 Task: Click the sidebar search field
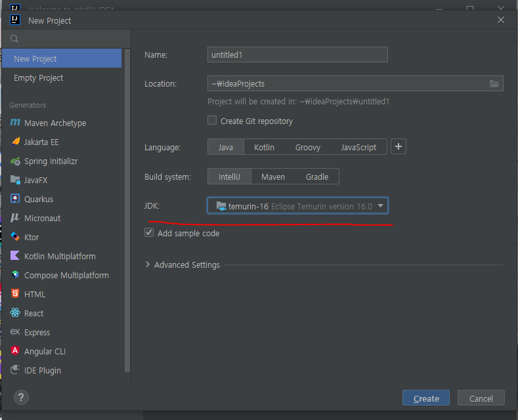(66, 39)
